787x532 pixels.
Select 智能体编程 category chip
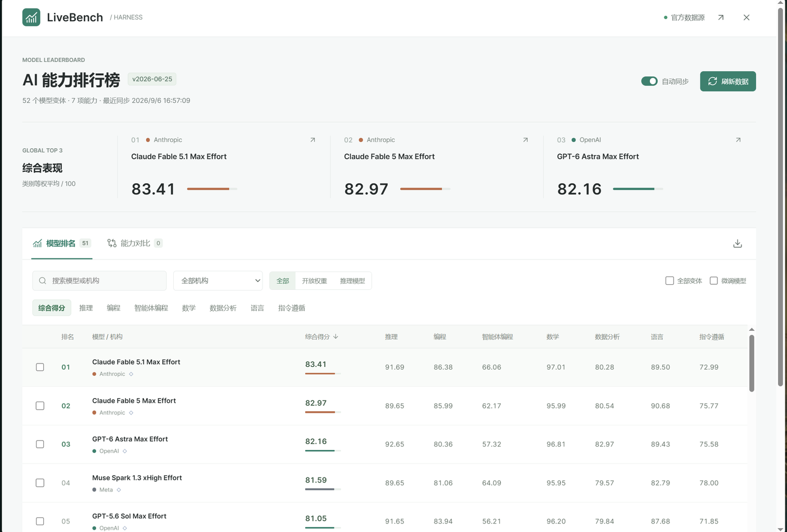click(151, 308)
